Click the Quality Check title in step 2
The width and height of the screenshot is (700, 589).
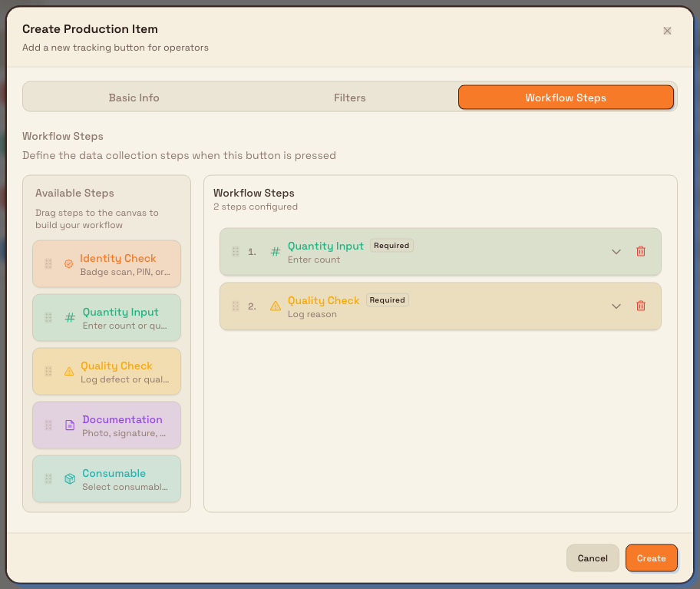click(x=323, y=300)
